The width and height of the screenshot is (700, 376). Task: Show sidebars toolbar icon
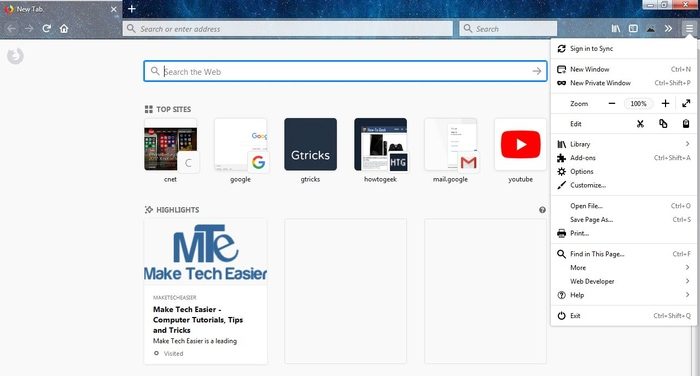(x=633, y=29)
